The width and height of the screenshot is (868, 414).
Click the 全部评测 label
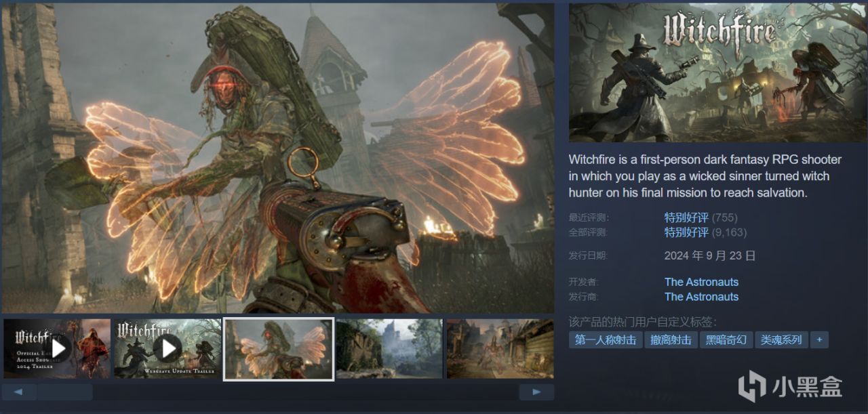pos(589,232)
